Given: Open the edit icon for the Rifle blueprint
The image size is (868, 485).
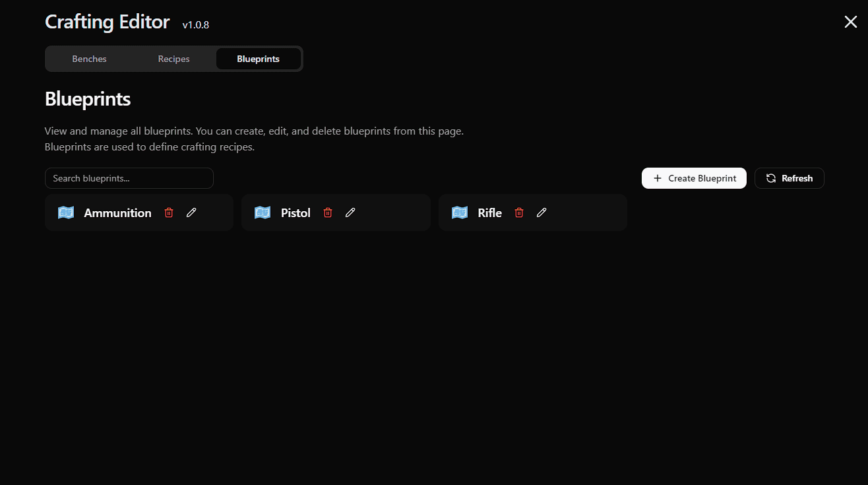Looking at the screenshot, I should [x=541, y=212].
